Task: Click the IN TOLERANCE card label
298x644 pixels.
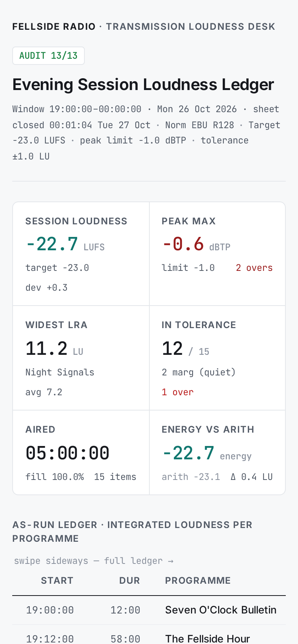Action: click(x=199, y=325)
